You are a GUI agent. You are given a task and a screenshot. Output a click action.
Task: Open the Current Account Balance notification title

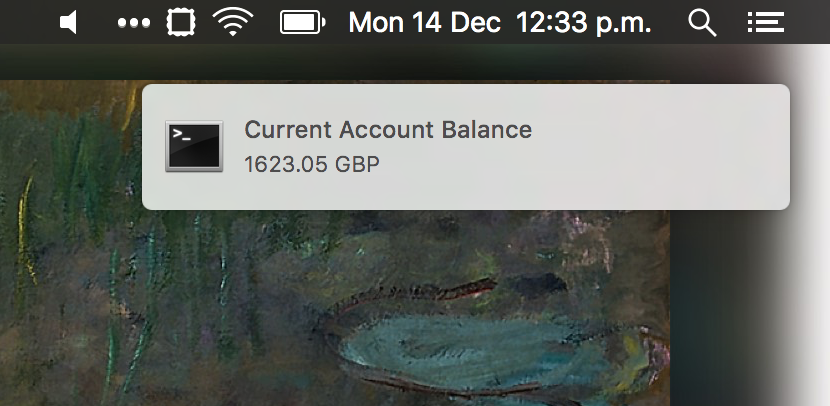pyautogui.click(x=388, y=130)
